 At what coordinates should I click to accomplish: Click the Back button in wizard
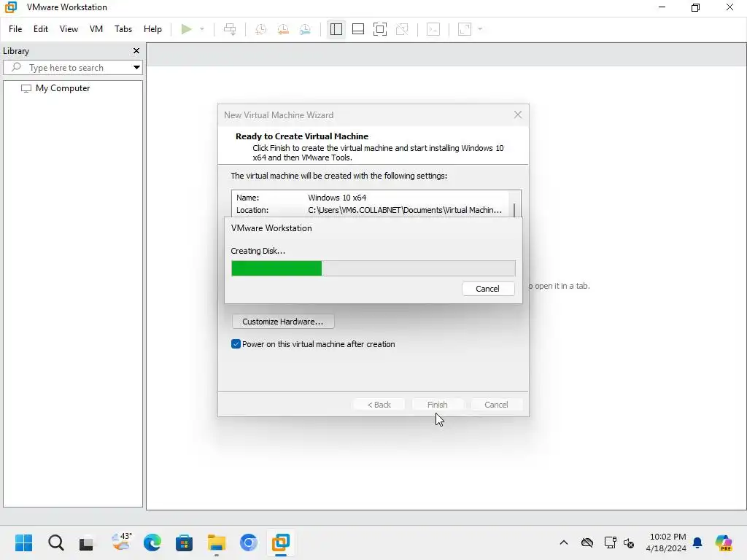(x=379, y=405)
